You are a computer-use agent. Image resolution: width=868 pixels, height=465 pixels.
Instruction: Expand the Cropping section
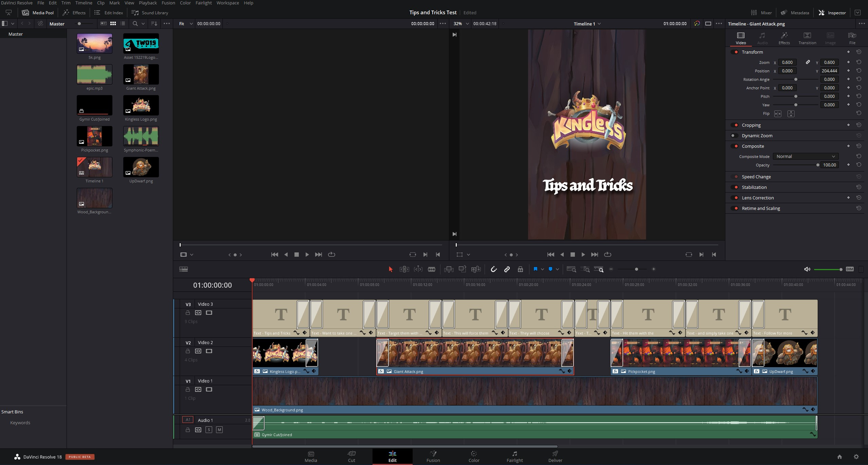click(x=751, y=125)
